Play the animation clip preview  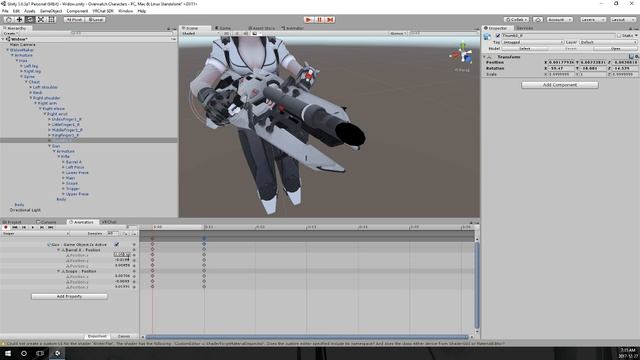(x=33, y=227)
